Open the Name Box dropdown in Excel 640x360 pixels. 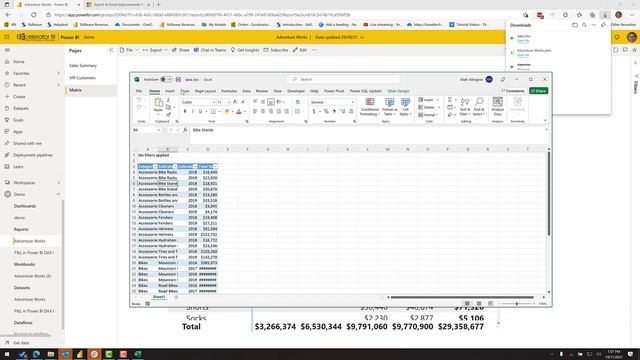coord(158,130)
